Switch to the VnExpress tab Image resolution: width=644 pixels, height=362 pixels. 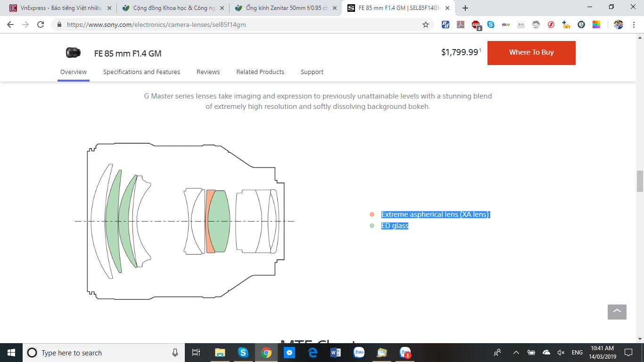[x=60, y=8]
